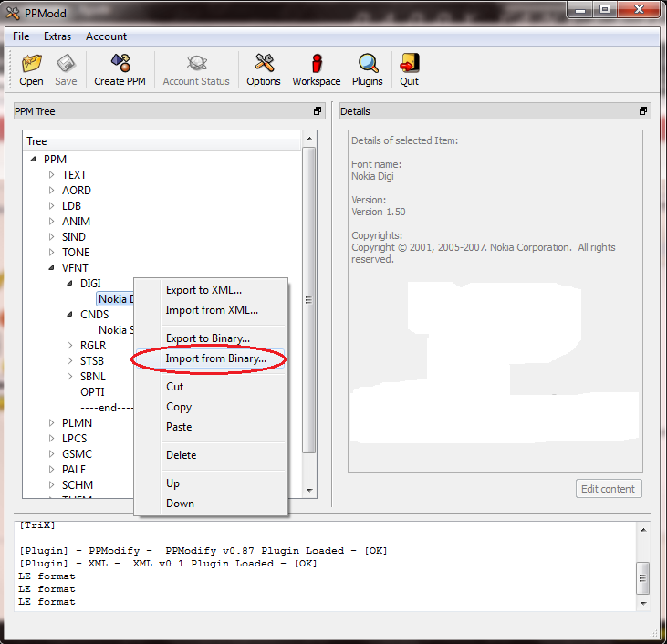Collapse the DIGI node arrow
This screenshot has width=667, height=644.
pyautogui.click(x=69, y=284)
